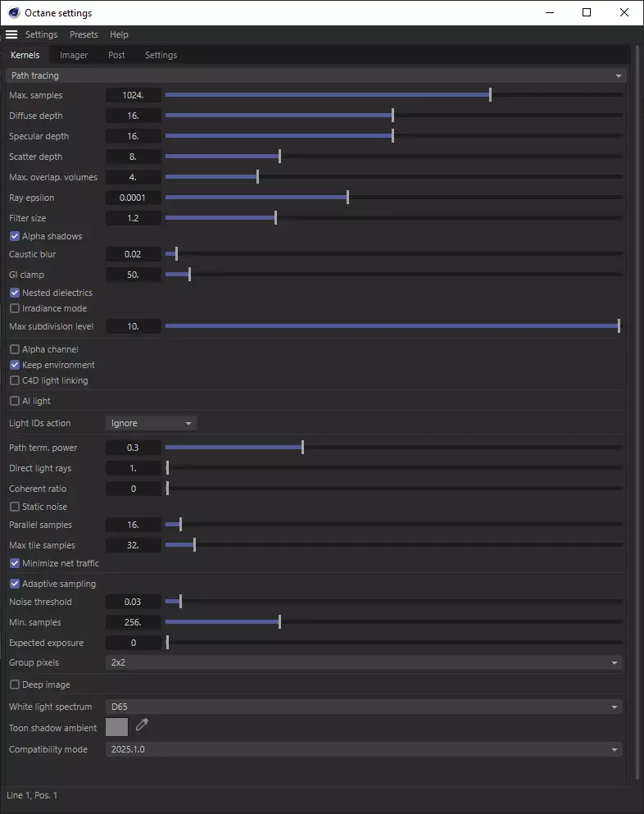Click the Diffuse depth value field

[134, 116]
